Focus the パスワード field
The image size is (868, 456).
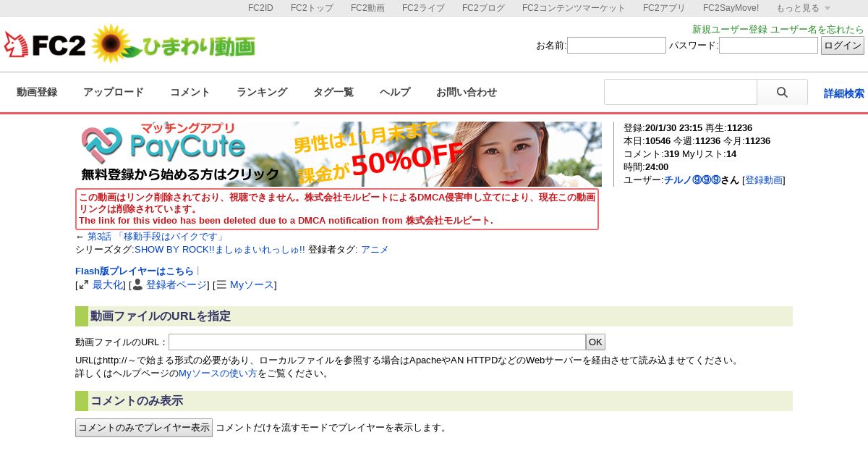(x=768, y=46)
